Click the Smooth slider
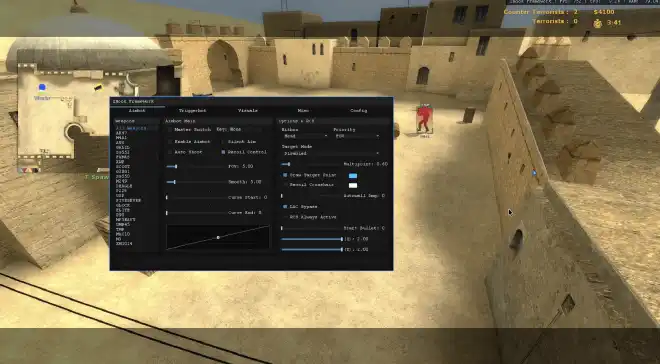 (x=196, y=182)
